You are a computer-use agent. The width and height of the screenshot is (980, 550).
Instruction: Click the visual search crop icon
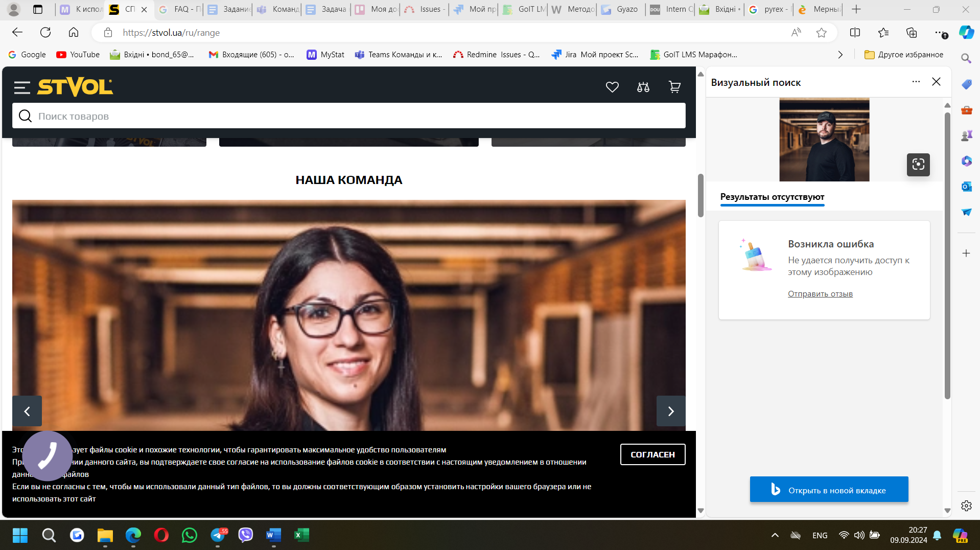[918, 165]
